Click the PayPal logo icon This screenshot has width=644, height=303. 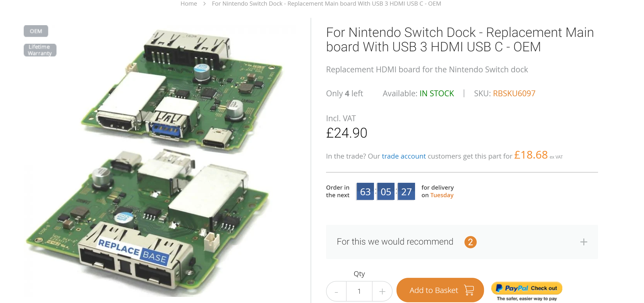click(499, 288)
